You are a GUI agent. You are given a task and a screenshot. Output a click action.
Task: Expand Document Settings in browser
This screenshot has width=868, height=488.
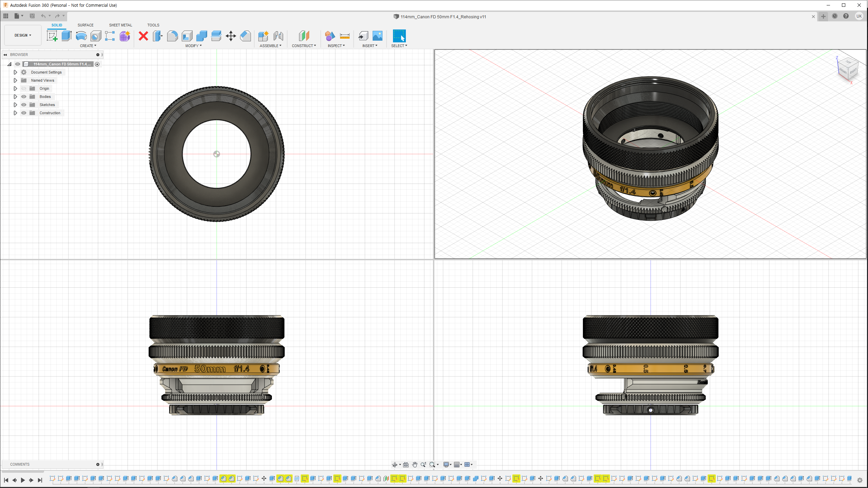tap(15, 72)
